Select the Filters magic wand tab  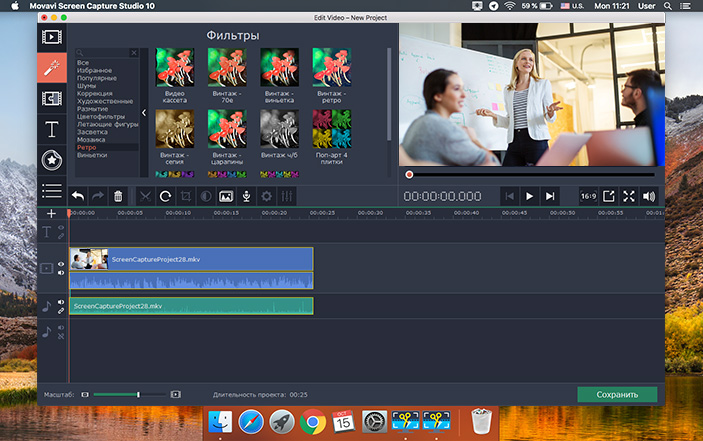[x=52, y=68]
